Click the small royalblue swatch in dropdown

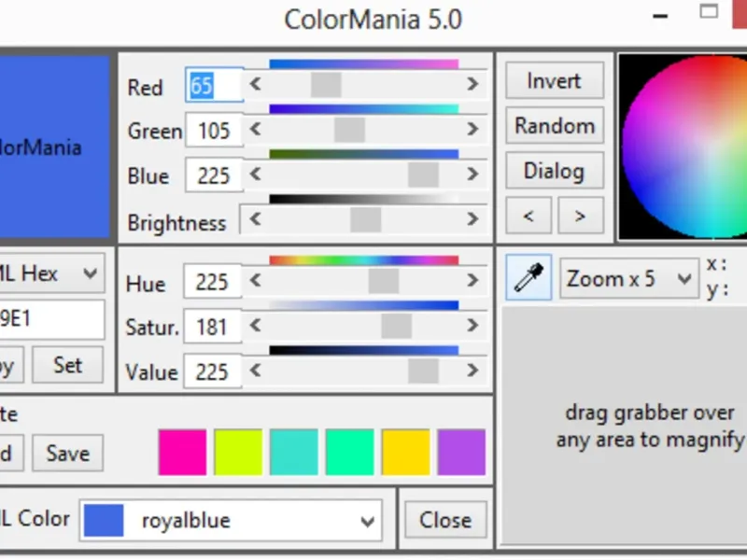point(104,521)
